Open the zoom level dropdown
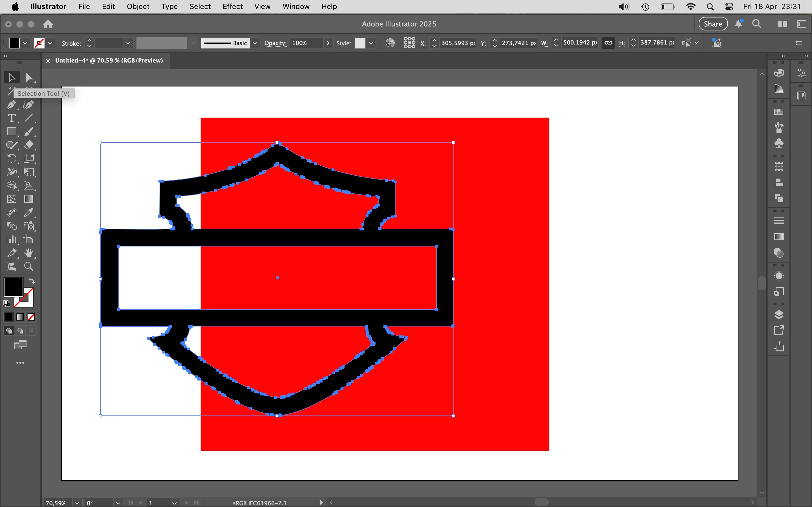The width and height of the screenshot is (812, 507). pyautogui.click(x=77, y=503)
